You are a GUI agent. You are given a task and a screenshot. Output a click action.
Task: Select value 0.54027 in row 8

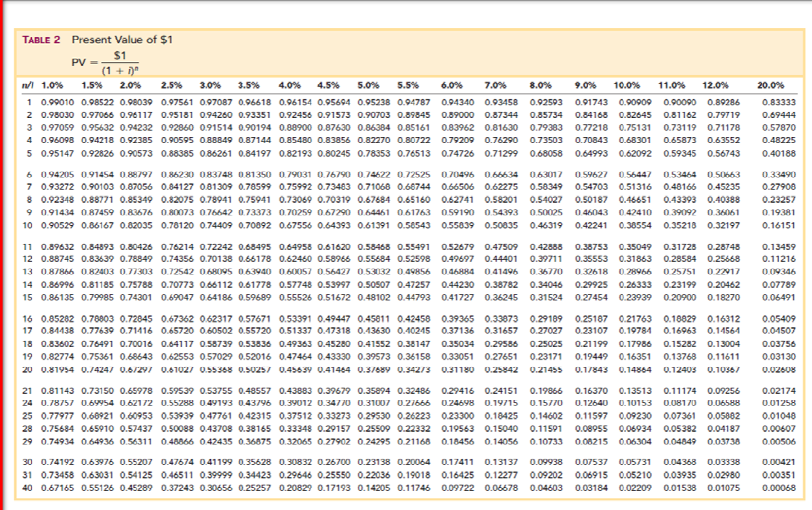tap(546, 200)
